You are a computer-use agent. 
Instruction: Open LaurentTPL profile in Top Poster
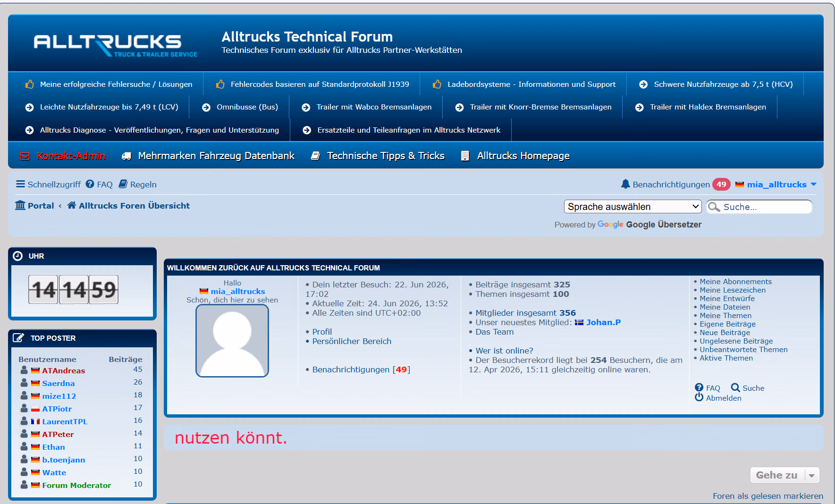(x=65, y=422)
